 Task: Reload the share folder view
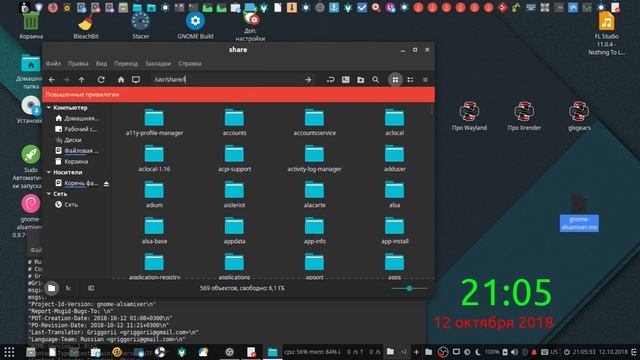click(101, 80)
